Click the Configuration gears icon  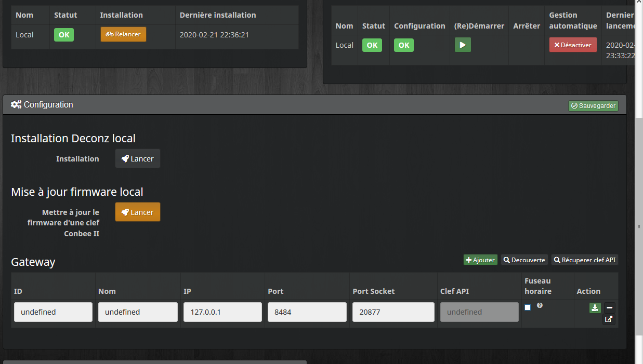point(16,104)
